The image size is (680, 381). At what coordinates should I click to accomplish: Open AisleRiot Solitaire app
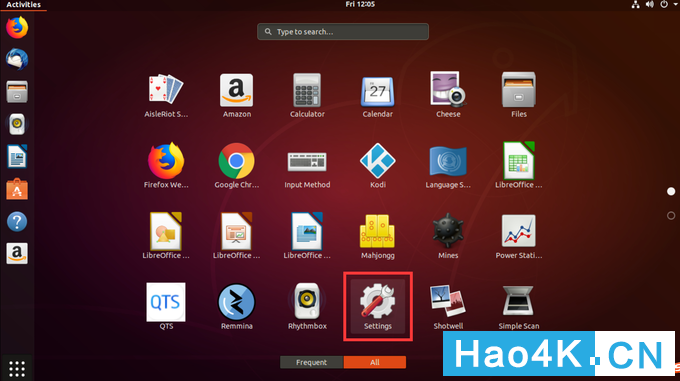[166, 95]
